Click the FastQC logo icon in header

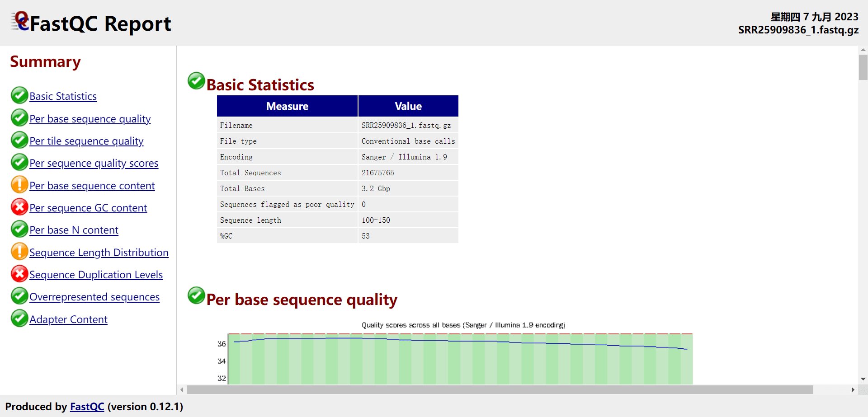(x=20, y=21)
